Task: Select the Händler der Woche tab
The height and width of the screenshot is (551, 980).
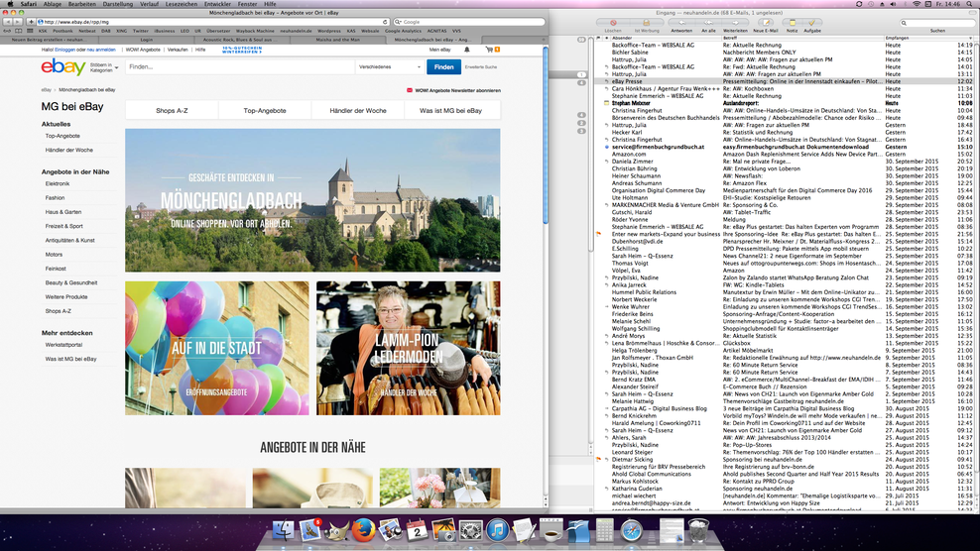Action: tap(358, 111)
